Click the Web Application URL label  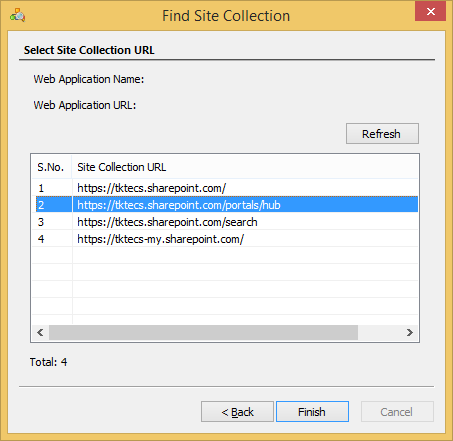pos(85,105)
